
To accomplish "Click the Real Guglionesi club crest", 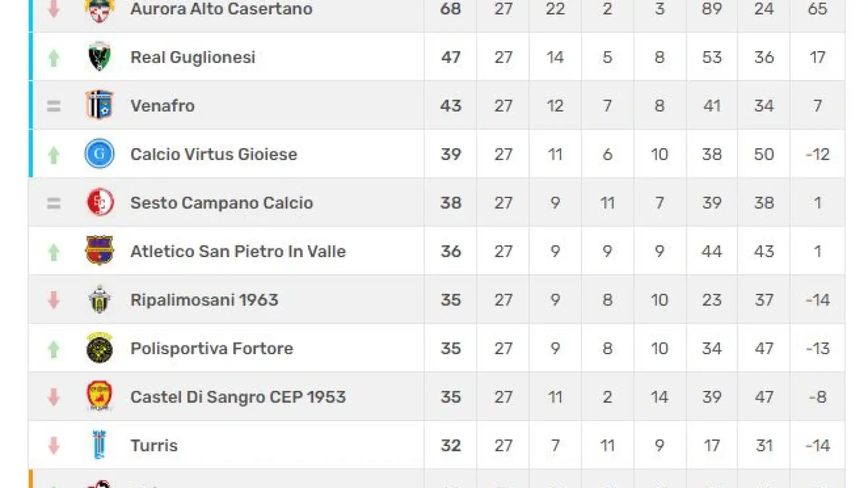I will [99, 56].
